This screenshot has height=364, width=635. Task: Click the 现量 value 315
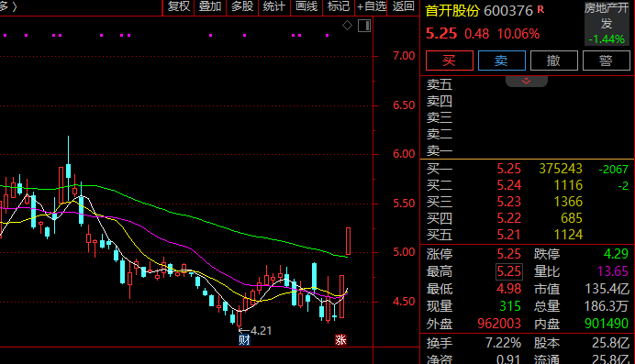point(510,306)
